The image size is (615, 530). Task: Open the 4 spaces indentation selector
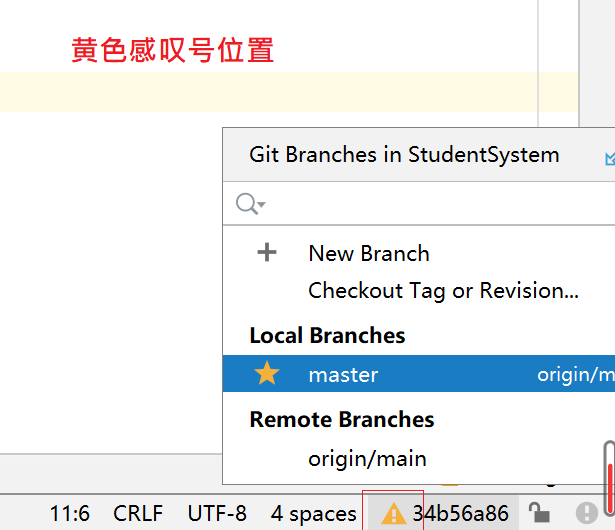[313, 514]
